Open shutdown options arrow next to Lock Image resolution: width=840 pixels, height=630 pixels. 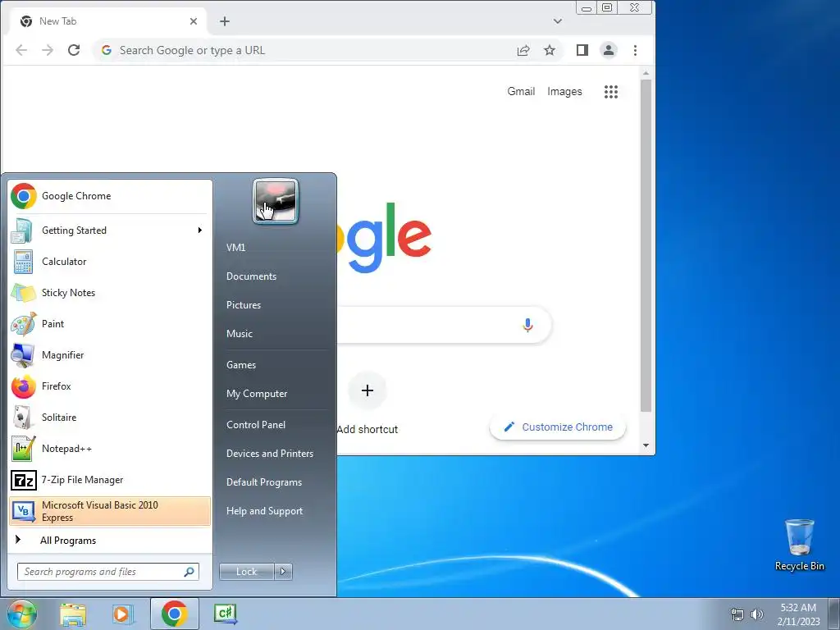coord(283,572)
